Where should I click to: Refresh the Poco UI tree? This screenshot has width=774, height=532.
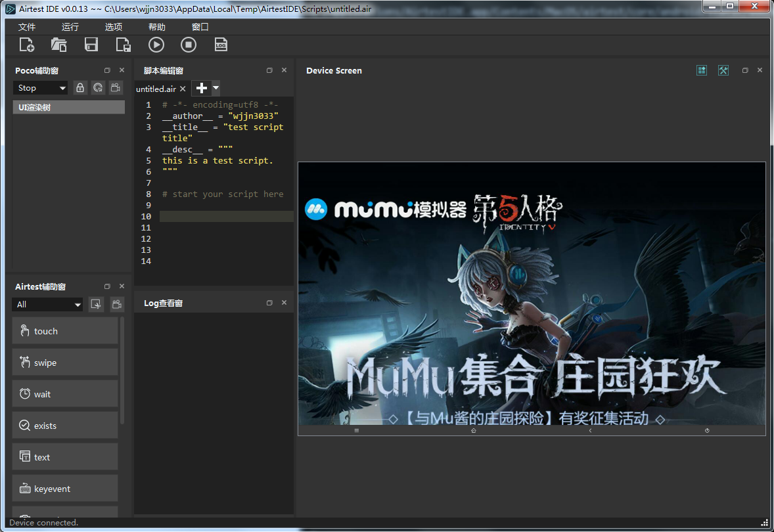98,88
